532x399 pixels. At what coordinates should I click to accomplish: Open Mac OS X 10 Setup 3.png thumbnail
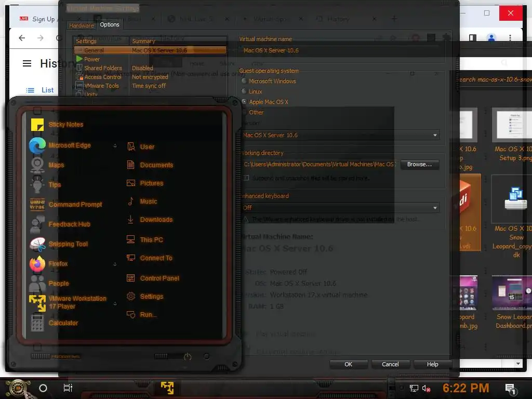[x=512, y=125]
